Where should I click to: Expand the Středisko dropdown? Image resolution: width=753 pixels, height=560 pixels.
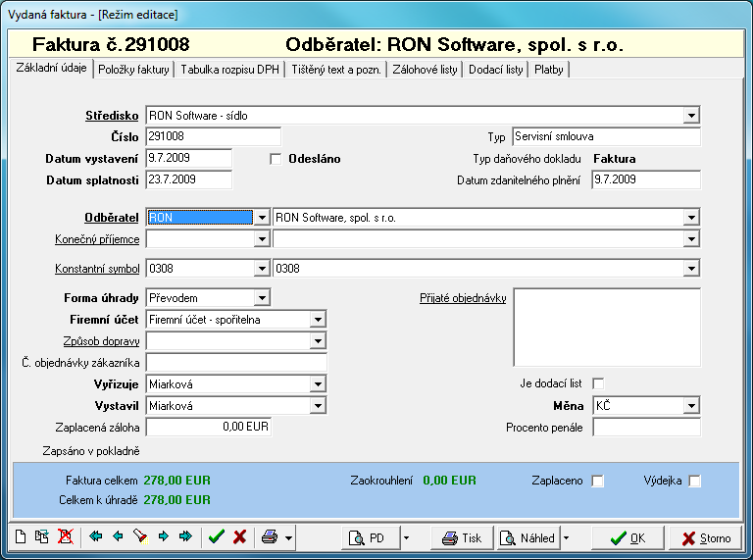click(691, 116)
